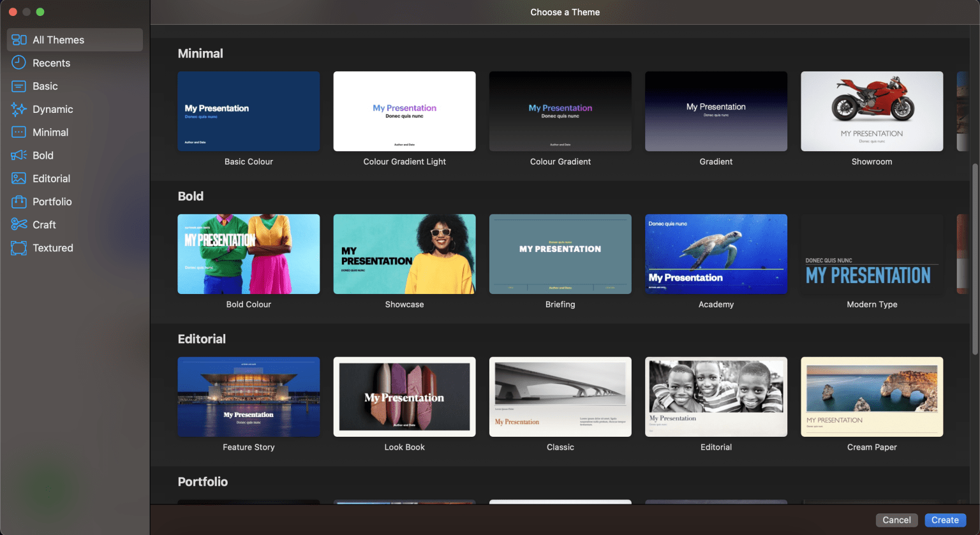Choose the Bold Colour theme thumbnail
This screenshot has width=980, height=535.
click(x=248, y=254)
